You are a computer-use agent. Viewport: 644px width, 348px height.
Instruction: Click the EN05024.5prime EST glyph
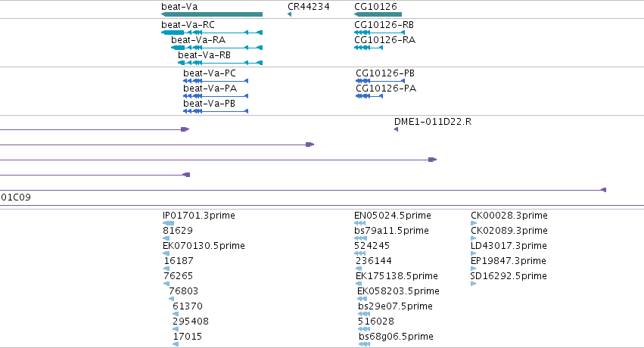(359, 223)
